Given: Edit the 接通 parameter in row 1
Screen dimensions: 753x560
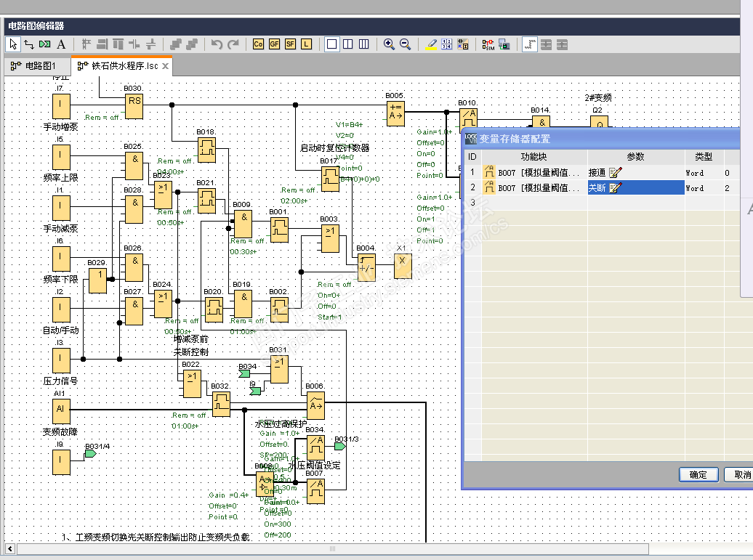Looking at the screenshot, I should [616, 173].
